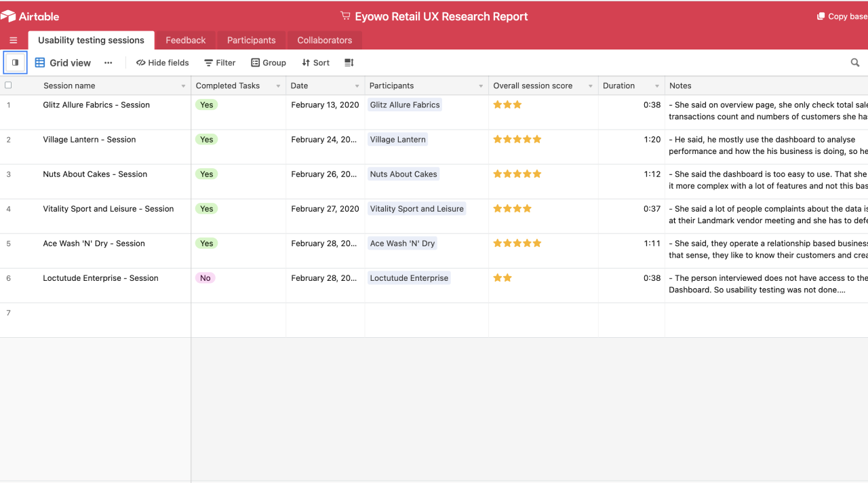The image size is (868, 483).
Task: Open the Village Lantern participant link
Action: (x=397, y=140)
